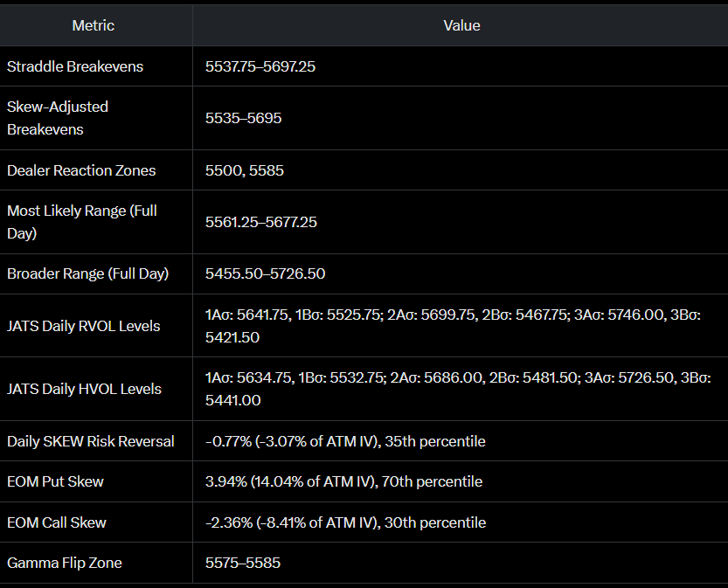728x588 pixels.
Task: Select JATS Daily RVOL Levels label
Action: 84,326
